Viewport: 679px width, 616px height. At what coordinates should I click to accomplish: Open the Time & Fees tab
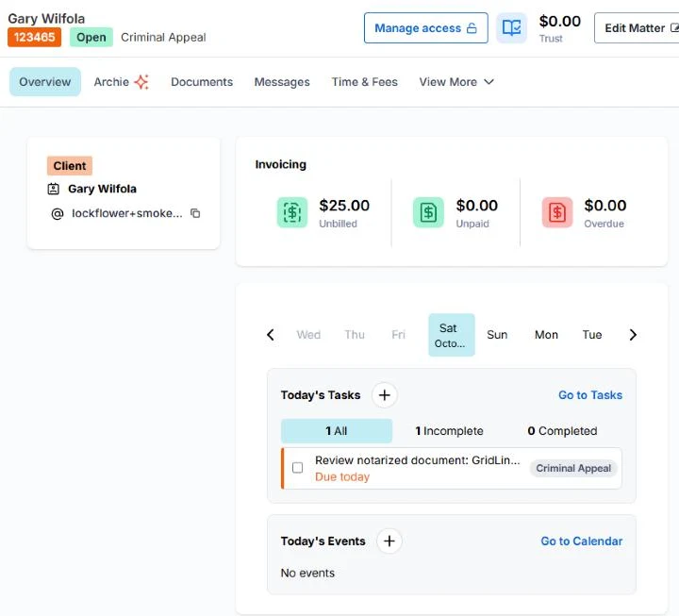click(x=365, y=82)
